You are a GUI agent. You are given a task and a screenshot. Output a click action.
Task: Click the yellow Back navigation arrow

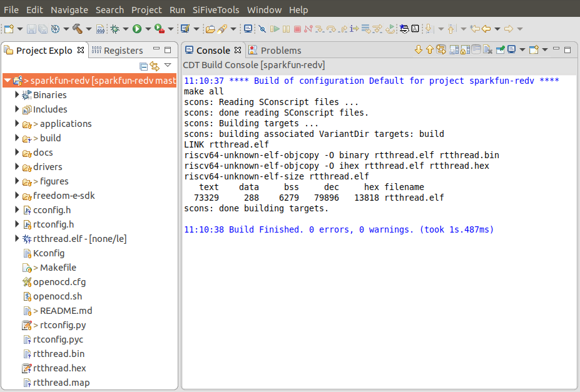click(x=485, y=29)
